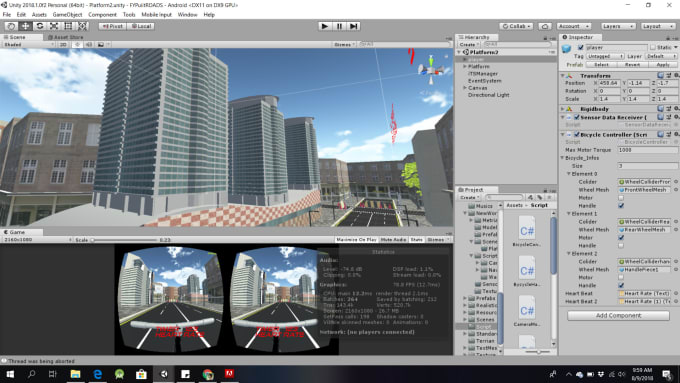The width and height of the screenshot is (680, 383).
Task: Toggle Element 2 Handle checkbox
Action: [621, 285]
